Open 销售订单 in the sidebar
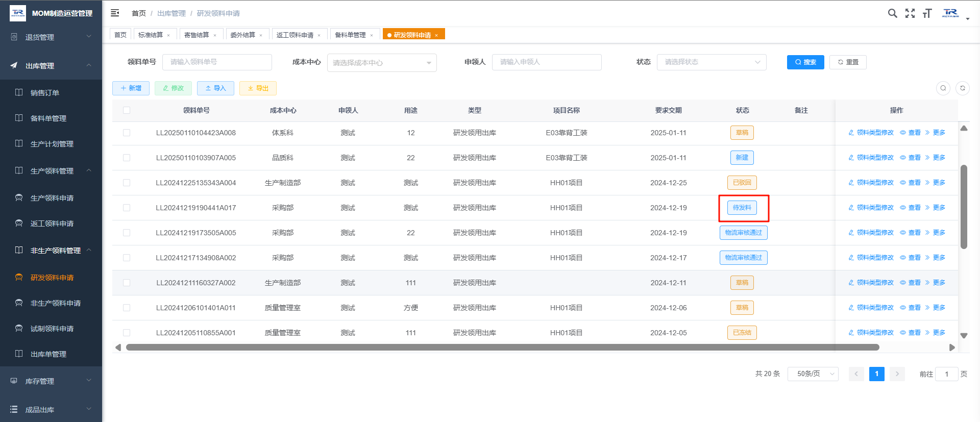Image resolution: width=980 pixels, height=422 pixels. (x=45, y=93)
